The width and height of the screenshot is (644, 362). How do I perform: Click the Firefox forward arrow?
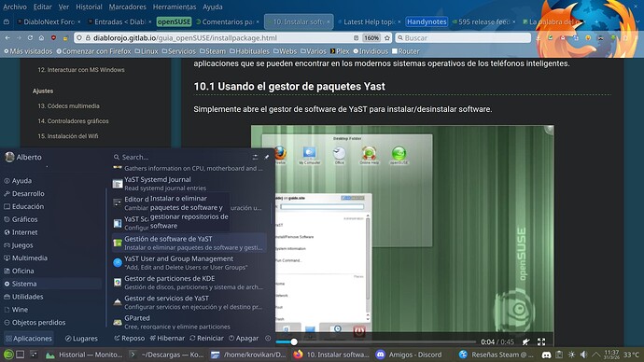[19, 37]
